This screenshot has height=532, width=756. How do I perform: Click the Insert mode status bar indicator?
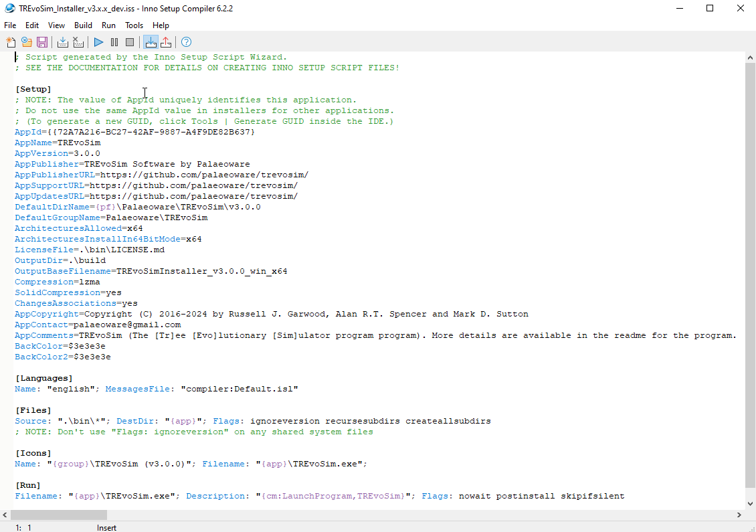(x=106, y=528)
